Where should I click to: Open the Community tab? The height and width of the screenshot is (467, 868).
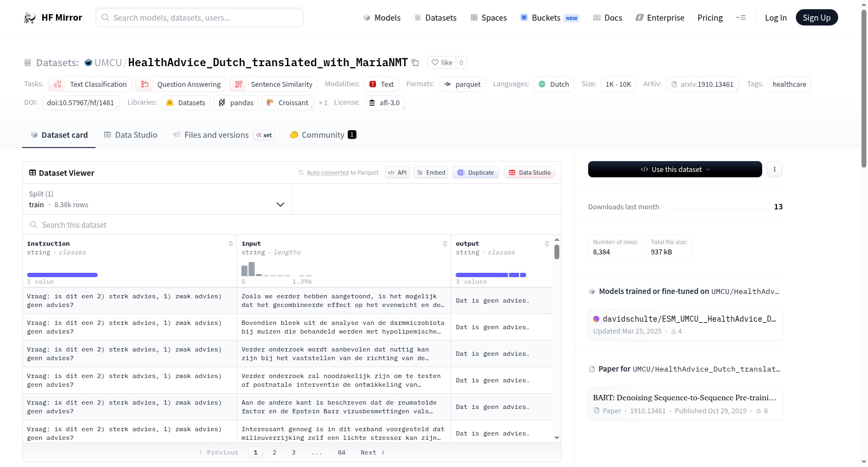(x=323, y=135)
